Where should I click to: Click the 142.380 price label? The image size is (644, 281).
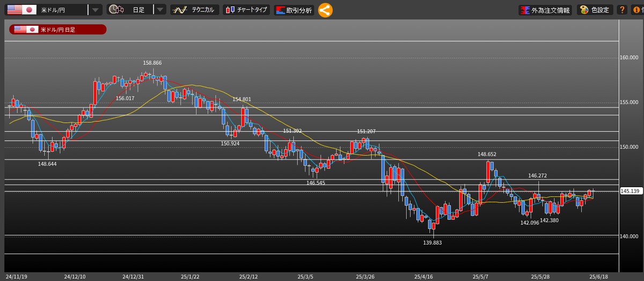coord(550,220)
